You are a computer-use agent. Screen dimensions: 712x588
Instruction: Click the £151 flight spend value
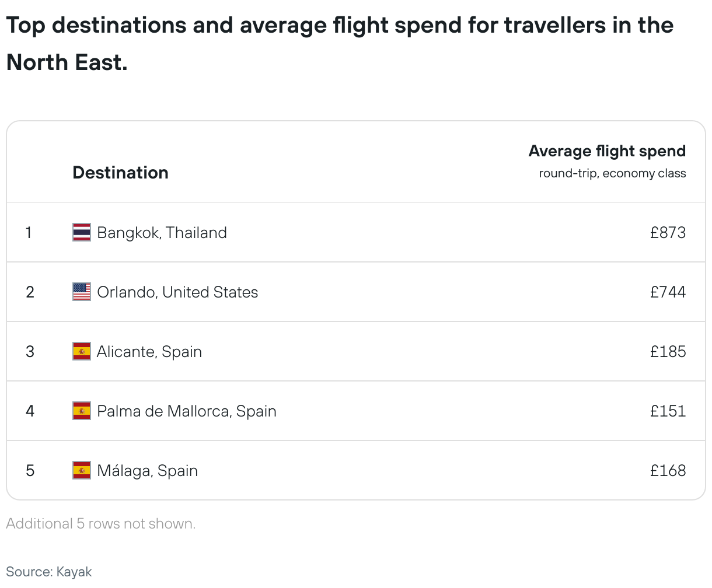668,411
